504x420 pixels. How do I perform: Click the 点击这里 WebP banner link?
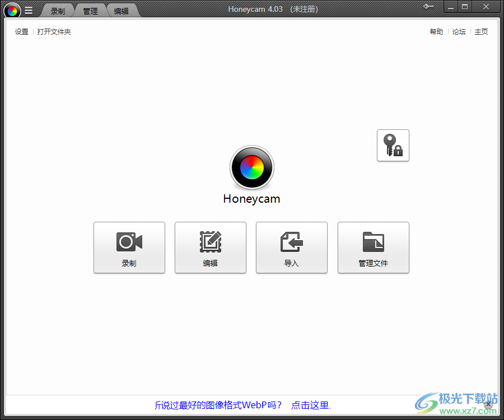310,405
